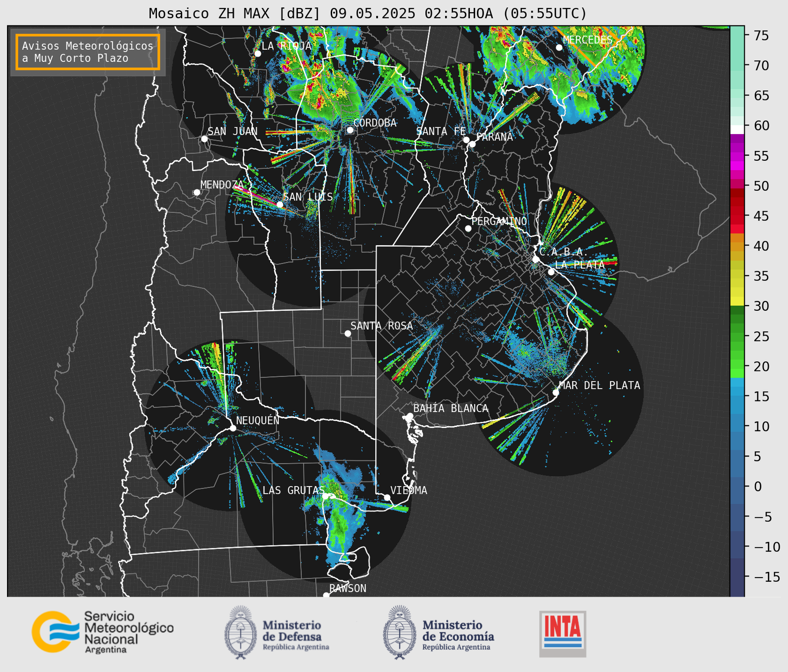
Task: Click the INTA logo
Action: tap(563, 634)
